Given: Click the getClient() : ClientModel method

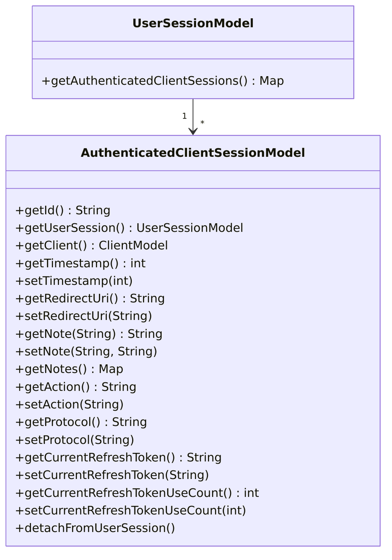Looking at the screenshot, I should coord(91,246).
